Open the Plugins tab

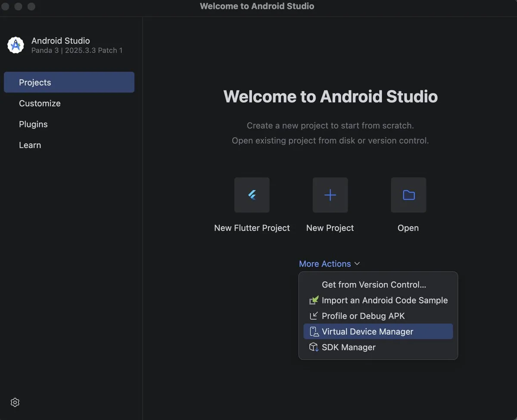[x=69, y=124]
